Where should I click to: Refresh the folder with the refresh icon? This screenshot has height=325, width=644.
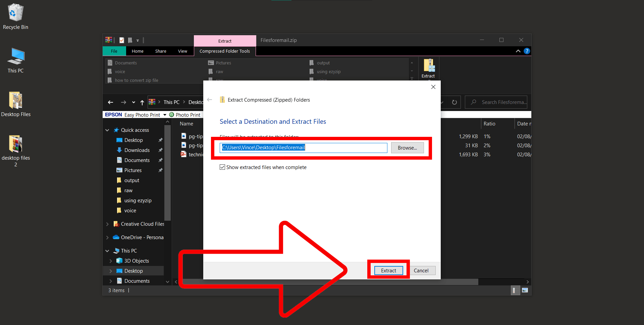pyautogui.click(x=455, y=102)
